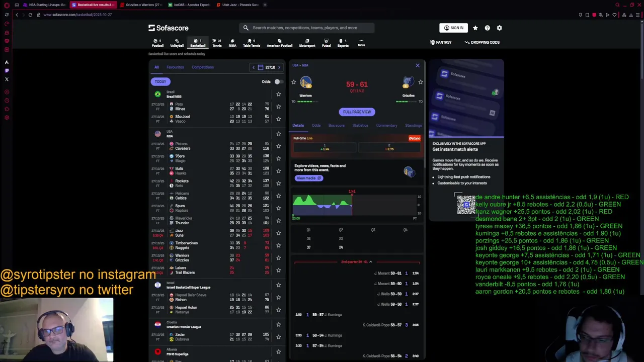Click the USA NBA breadcrumb link
The height and width of the screenshot is (362, 644).
point(300,65)
